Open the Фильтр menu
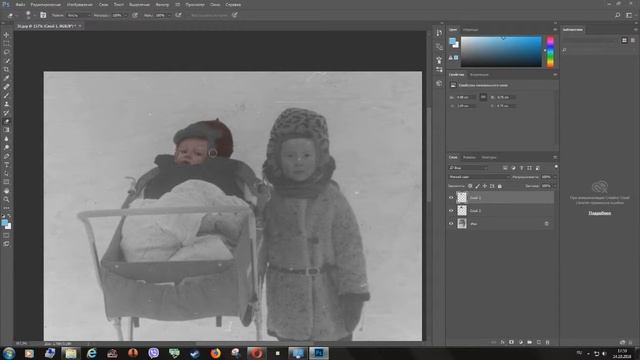This screenshot has width=640, height=360. point(162,4)
